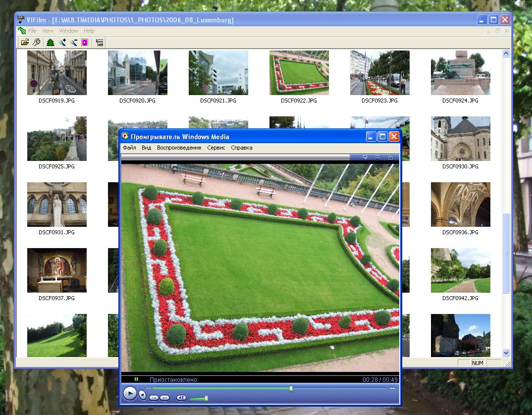Screen dimensions: 532x415
Task: Click the magenta page toolbar icon
Action: [x=85, y=43]
